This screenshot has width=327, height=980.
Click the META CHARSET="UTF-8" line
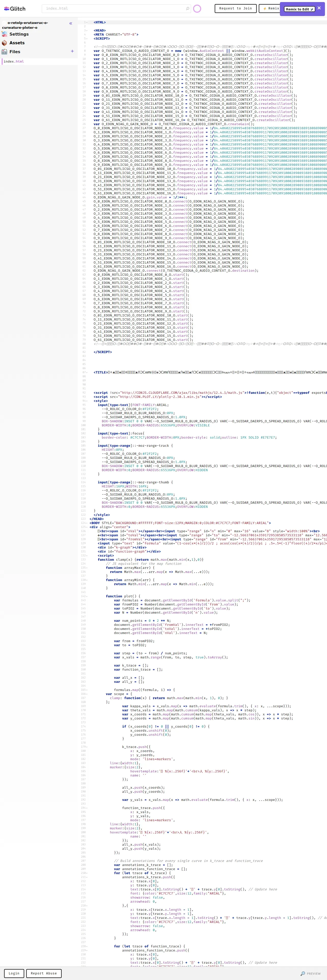click(116, 35)
